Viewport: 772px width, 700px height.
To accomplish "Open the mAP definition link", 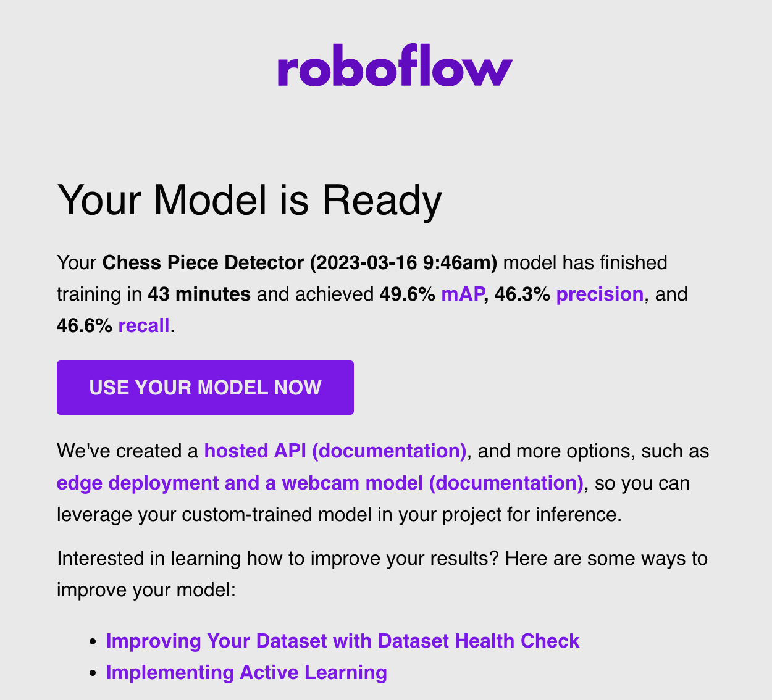I will coord(462,294).
